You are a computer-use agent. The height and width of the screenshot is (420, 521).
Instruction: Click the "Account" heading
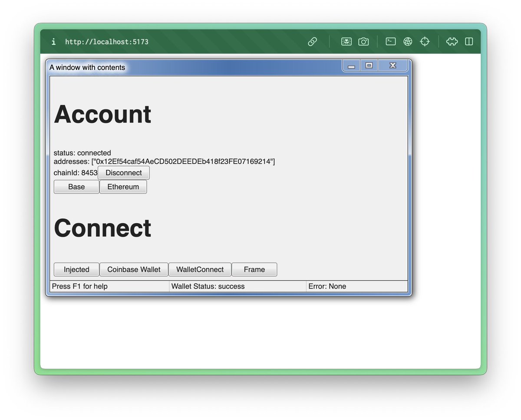point(102,114)
